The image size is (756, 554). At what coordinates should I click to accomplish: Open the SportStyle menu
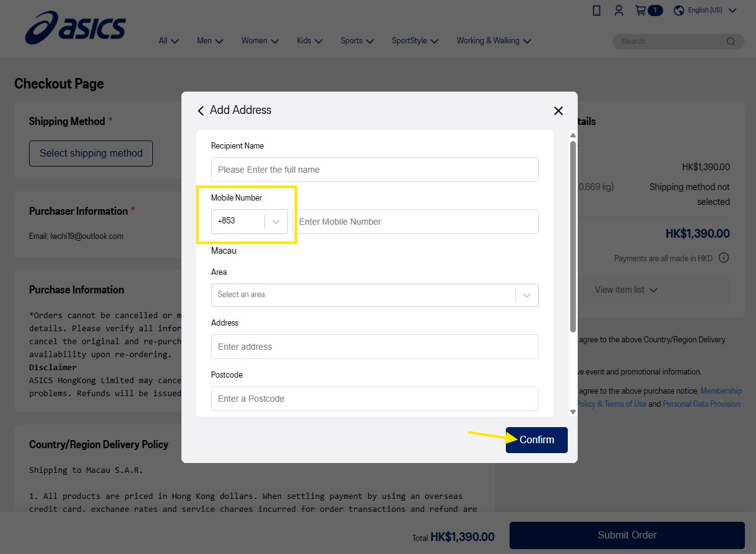415,41
